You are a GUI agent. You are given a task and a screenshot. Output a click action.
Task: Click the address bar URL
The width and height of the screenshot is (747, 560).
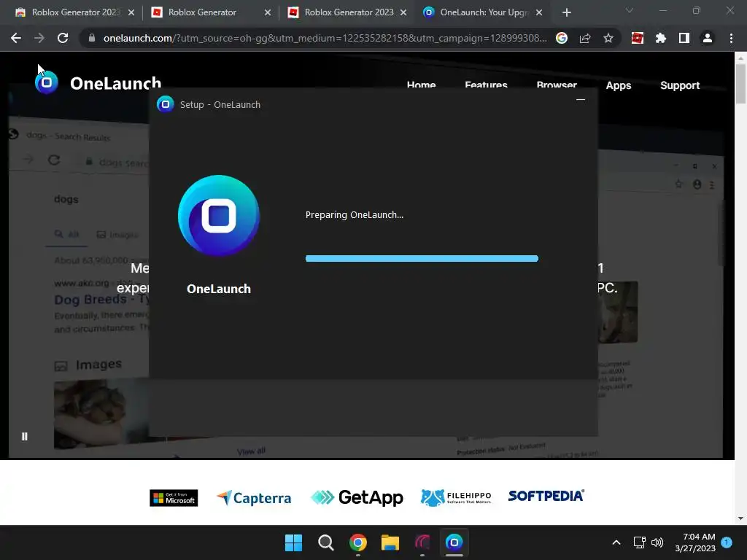pyautogui.click(x=325, y=38)
